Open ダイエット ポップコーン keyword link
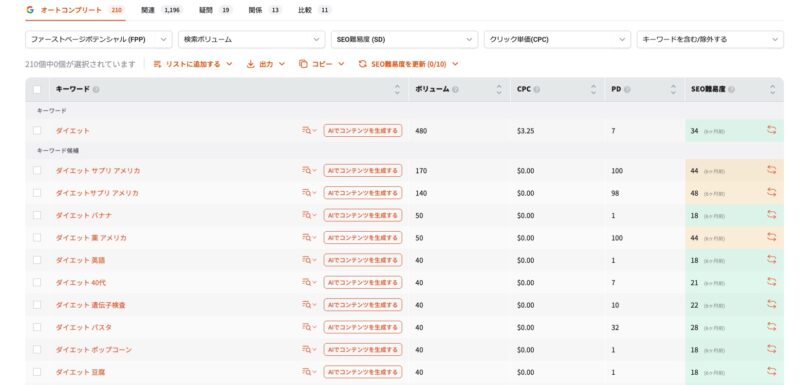 click(x=94, y=349)
